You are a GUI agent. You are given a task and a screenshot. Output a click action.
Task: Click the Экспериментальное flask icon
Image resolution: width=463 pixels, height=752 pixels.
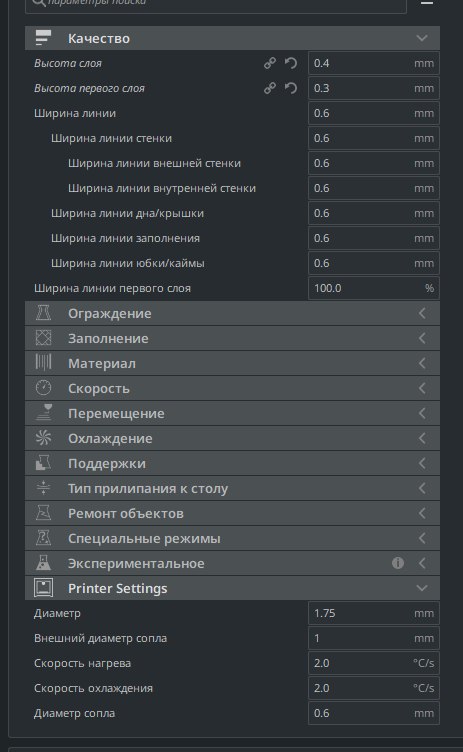click(x=43, y=563)
